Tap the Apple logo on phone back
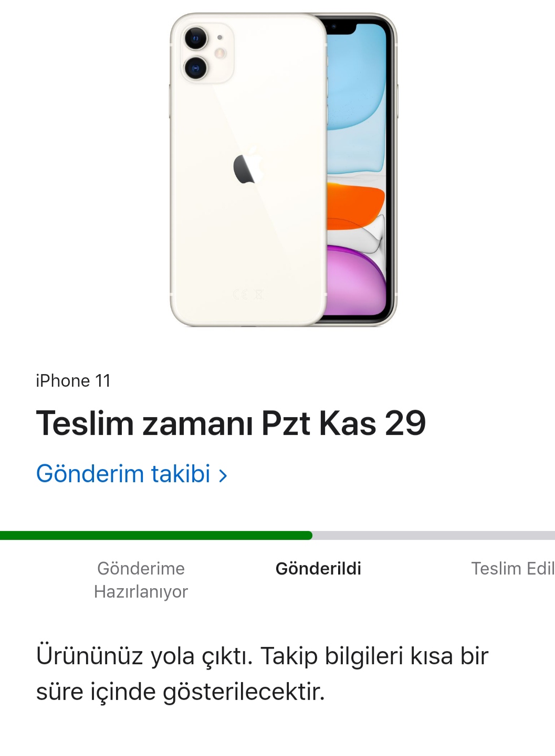Screen dimensions: 555x756 (x=247, y=167)
